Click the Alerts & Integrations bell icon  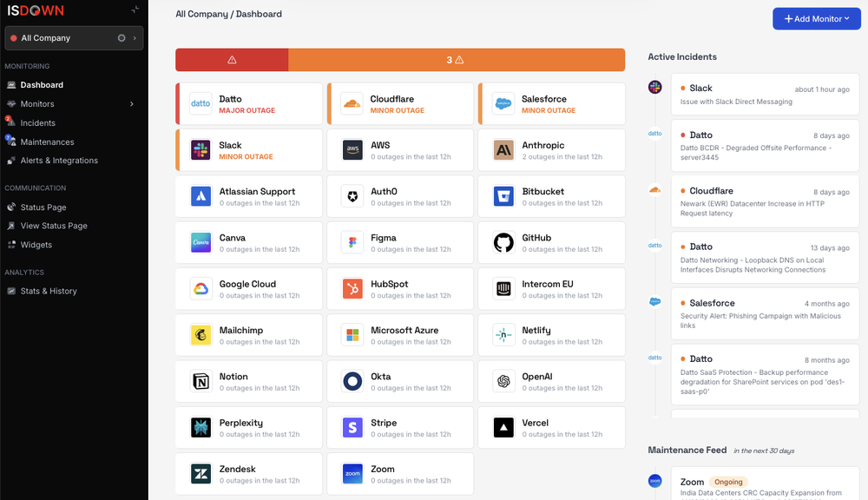[12, 161]
